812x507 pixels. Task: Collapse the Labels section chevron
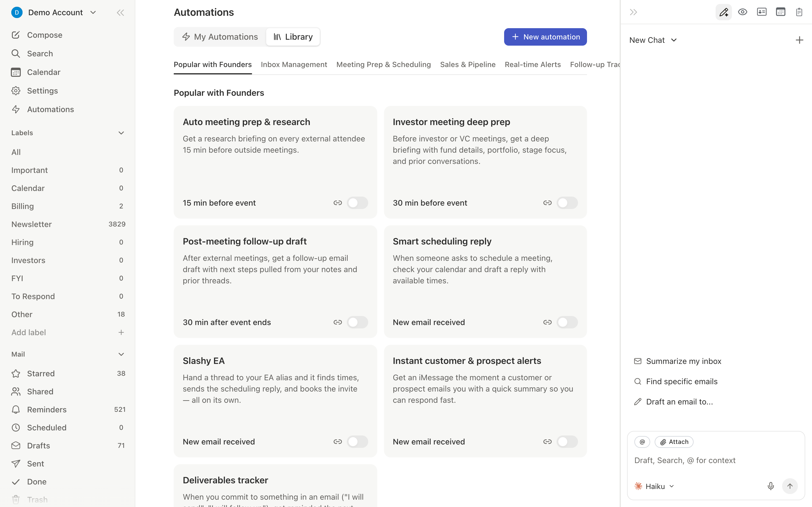121,133
